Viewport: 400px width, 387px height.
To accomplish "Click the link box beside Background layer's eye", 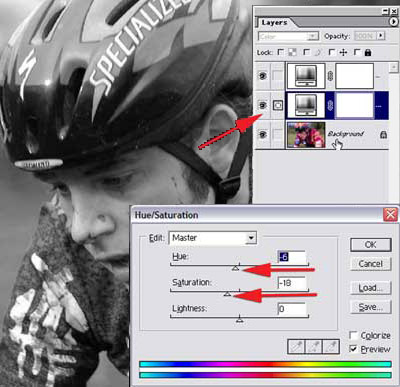I will click(x=277, y=134).
